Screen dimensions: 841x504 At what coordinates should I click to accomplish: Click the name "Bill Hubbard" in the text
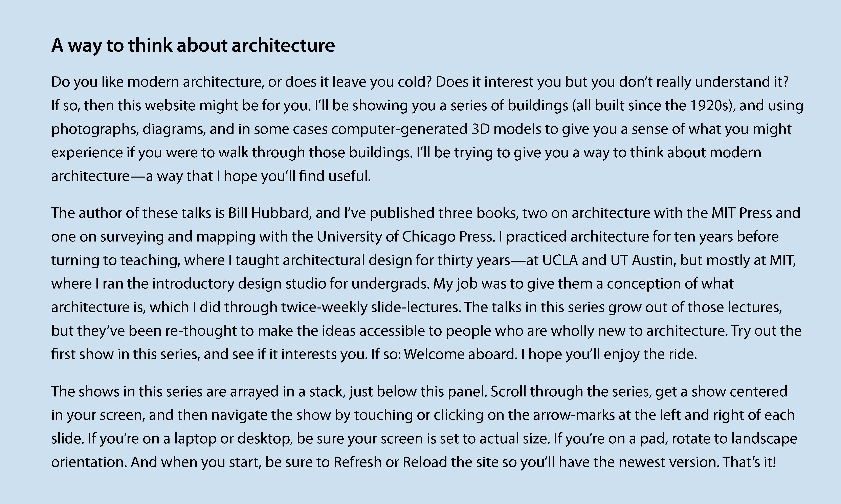tap(268, 213)
